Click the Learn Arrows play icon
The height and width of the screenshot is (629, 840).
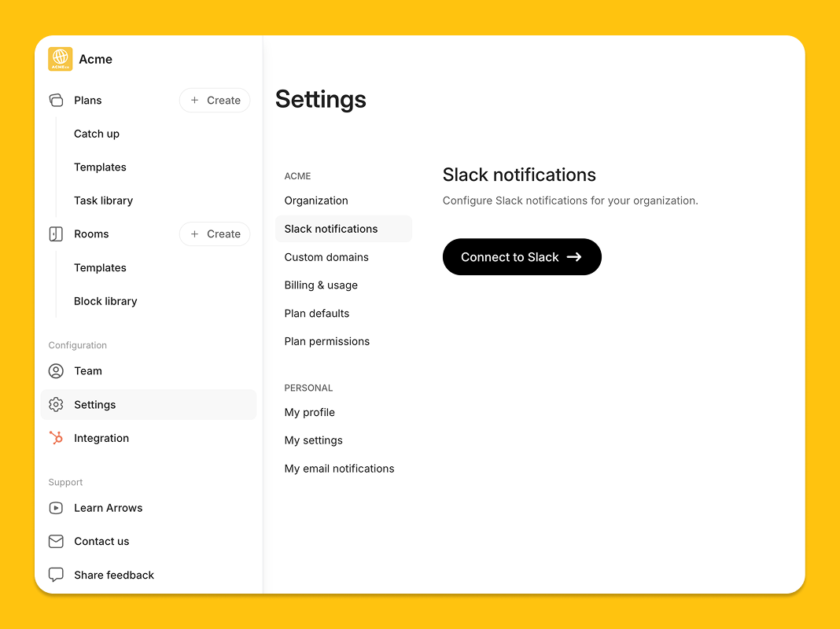(56, 508)
